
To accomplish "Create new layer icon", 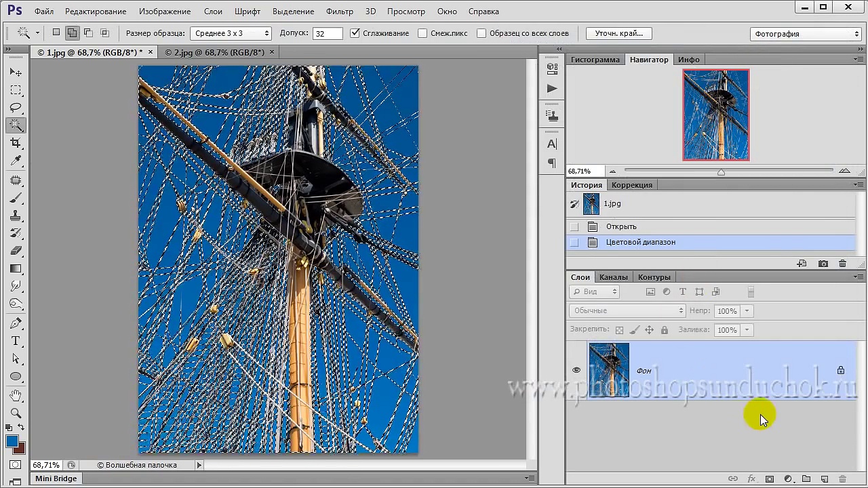I will pyautogui.click(x=825, y=479).
